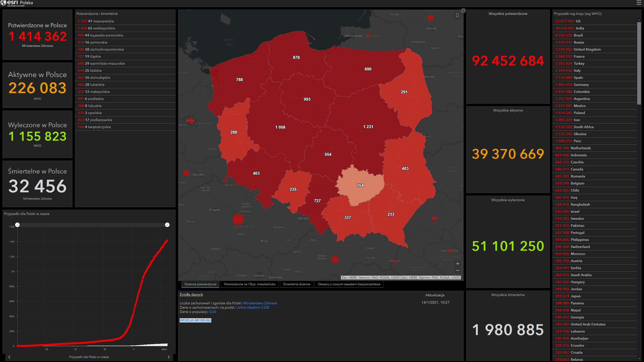Viewport: 644px width, 362px height.
Task: Open the Ministerstwo Zdrowia source link
Action: click(x=260, y=303)
